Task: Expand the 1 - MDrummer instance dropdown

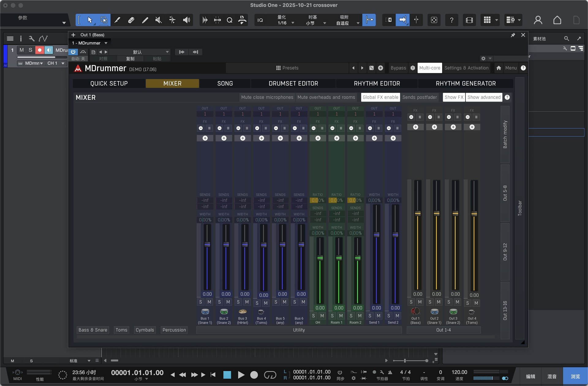Action: click(x=106, y=43)
